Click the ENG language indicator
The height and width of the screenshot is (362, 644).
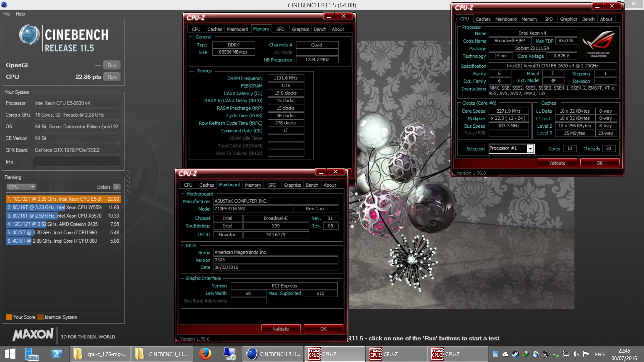(x=600, y=354)
